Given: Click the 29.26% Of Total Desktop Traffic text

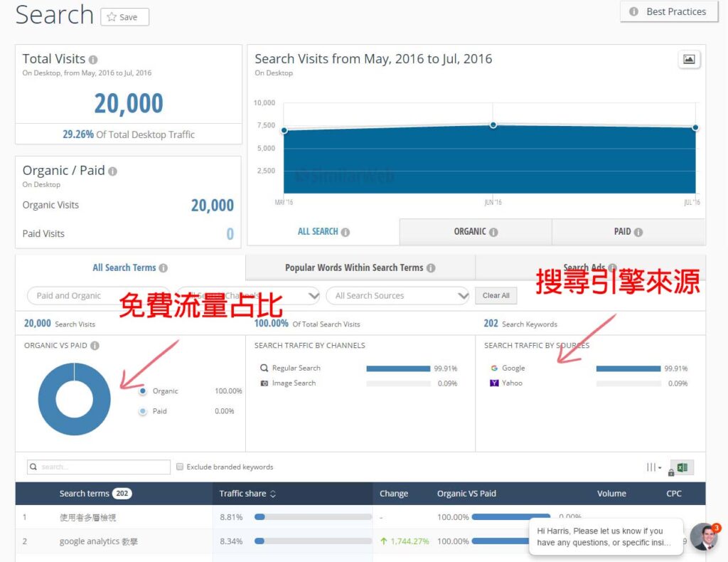Looking at the screenshot, I should click(129, 134).
